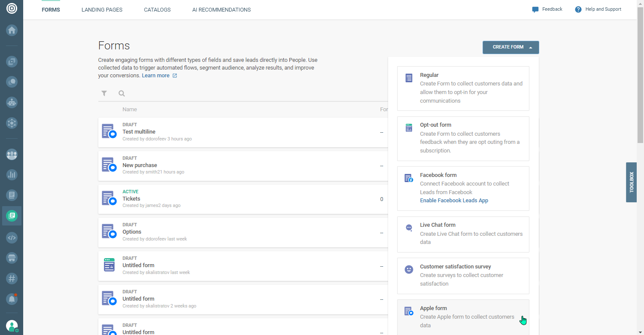Open the TOOLBOX panel on the right edge
The height and width of the screenshot is (335, 644).
pyautogui.click(x=632, y=182)
